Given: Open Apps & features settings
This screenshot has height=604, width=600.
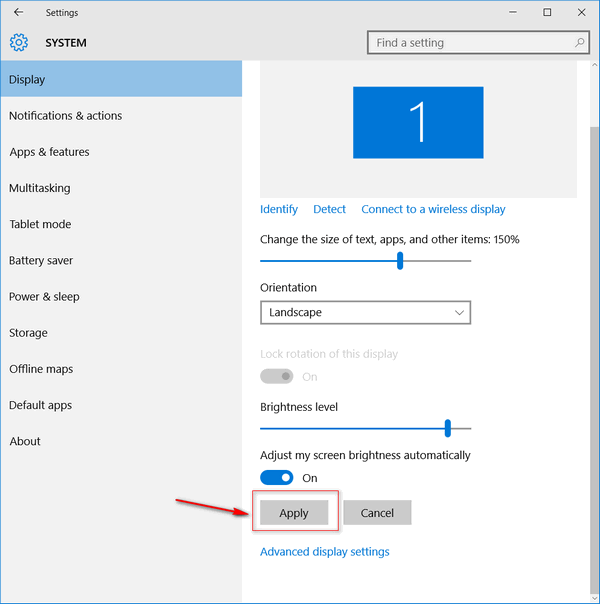Looking at the screenshot, I should (121, 152).
